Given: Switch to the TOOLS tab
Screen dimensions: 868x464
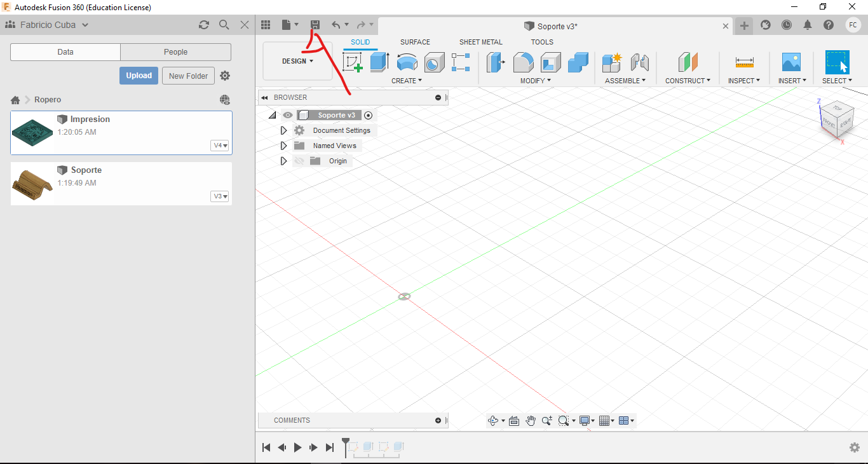Looking at the screenshot, I should point(542,42).
